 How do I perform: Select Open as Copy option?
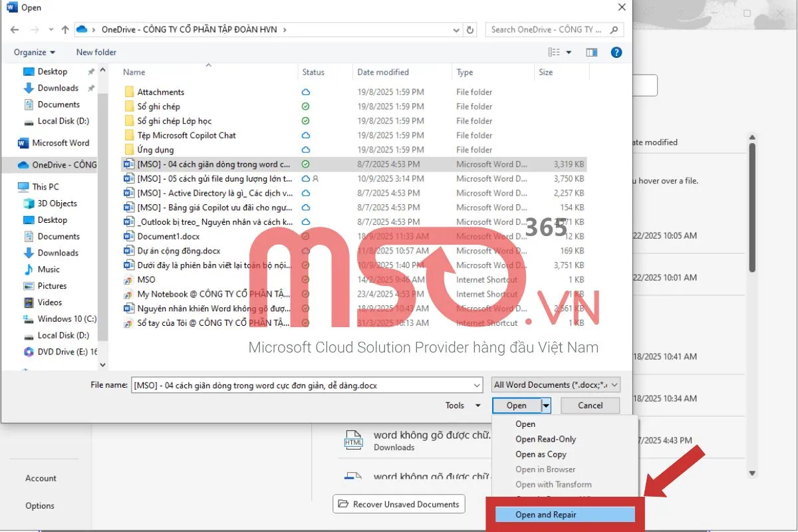point(541,455)
